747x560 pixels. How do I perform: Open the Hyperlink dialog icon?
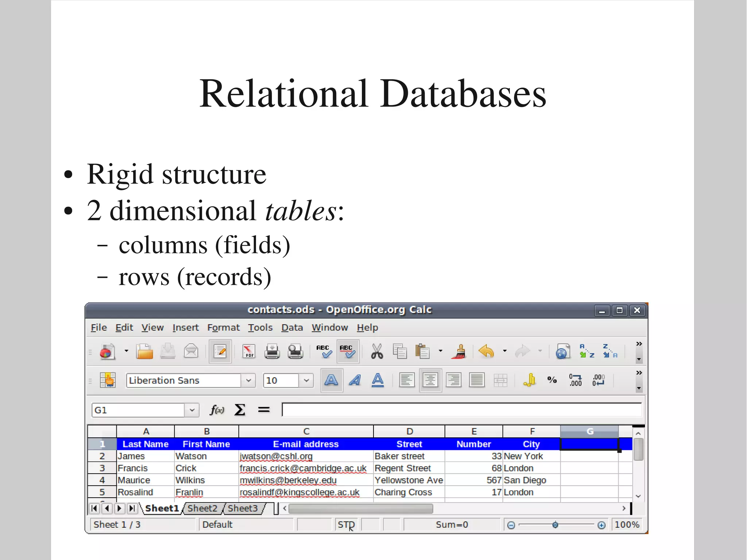pyautogui.click(x=563, y=352)
